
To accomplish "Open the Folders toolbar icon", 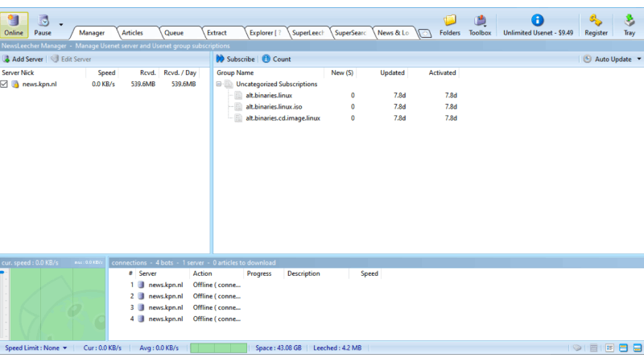I will coord(450,25).
